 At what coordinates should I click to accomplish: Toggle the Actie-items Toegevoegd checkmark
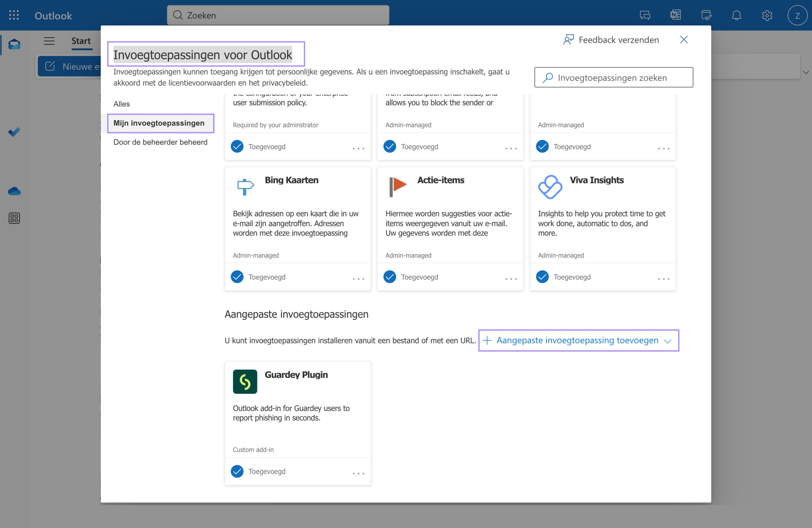(x=390, y=277)
